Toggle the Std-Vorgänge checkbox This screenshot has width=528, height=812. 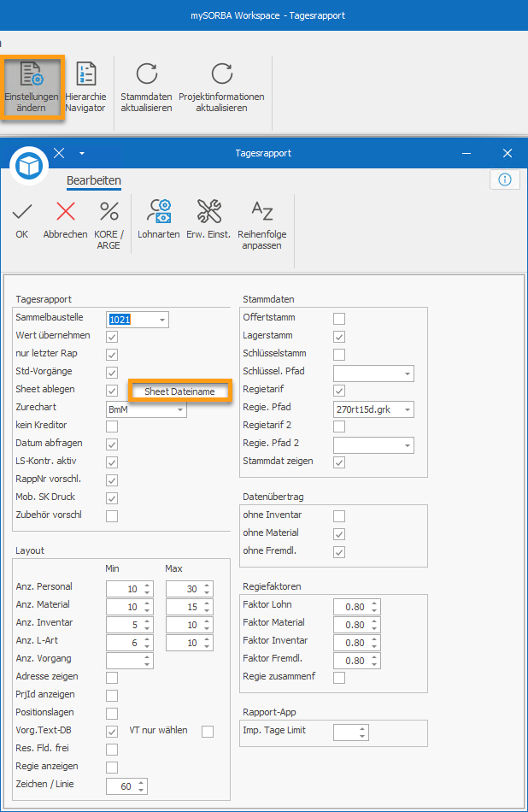coord(112,373)
